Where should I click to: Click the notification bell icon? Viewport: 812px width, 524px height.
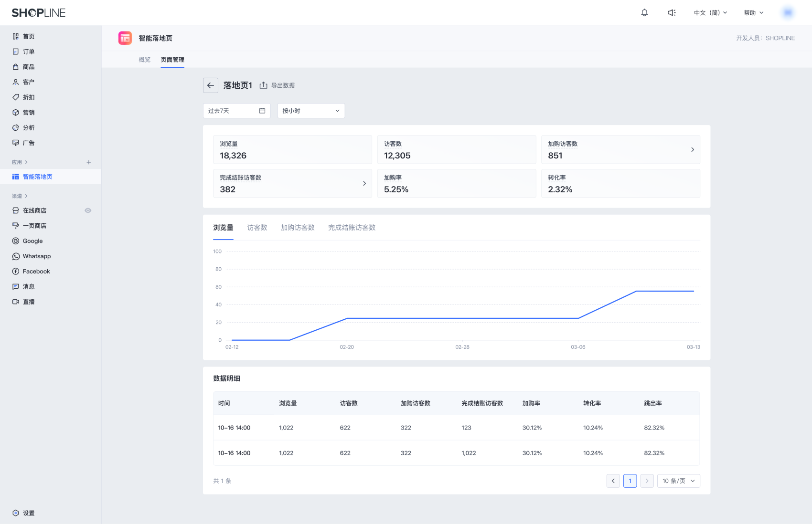pyautogui.click(x=644, y=13)
